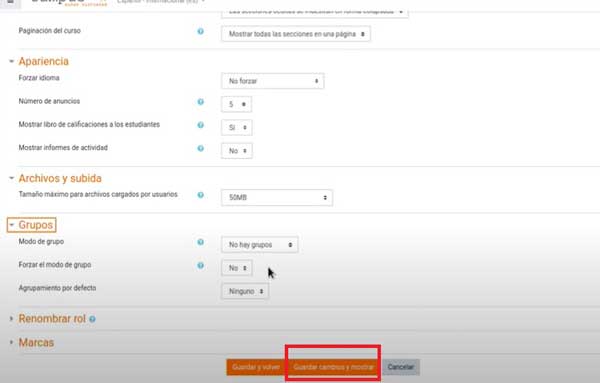Image resolution: width=600 pixels, height=383 pixels.
Task: Collapse the Apariencia section
Action: (x=11, y=61)
